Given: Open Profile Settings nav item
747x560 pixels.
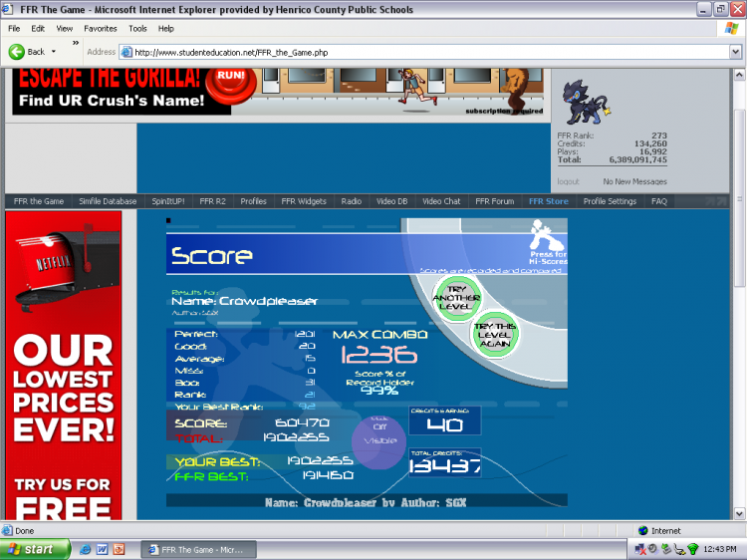Looking at the screenshot, I should click(610, 201).
